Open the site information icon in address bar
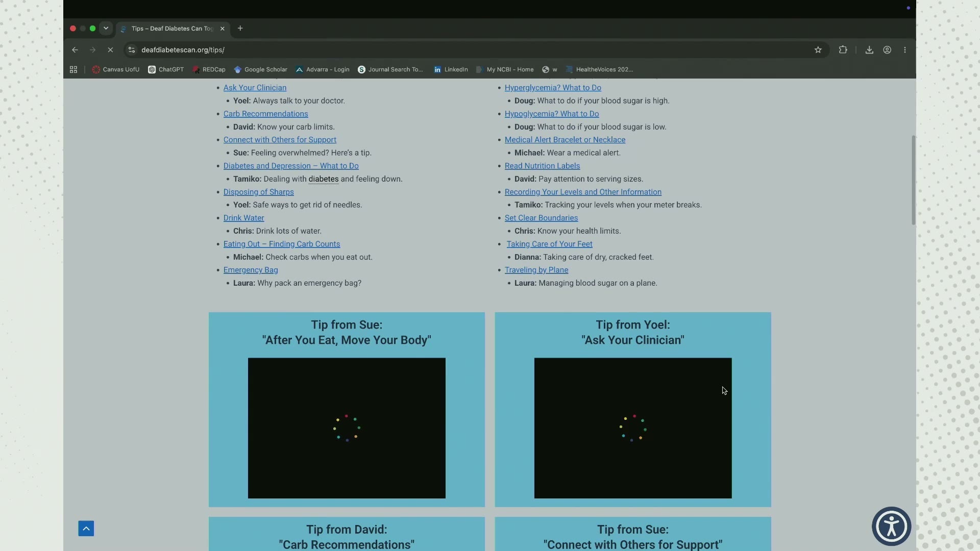The image size is (980, 551). [132, 50]
